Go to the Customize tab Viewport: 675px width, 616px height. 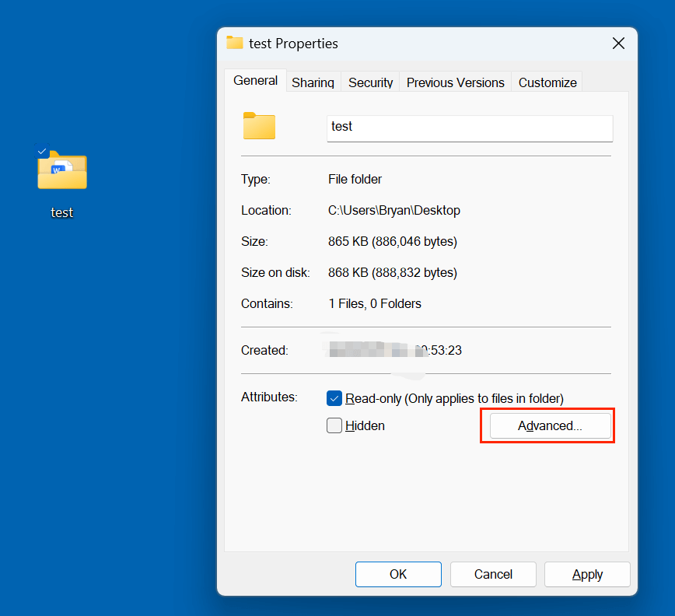[x=547, y=82]
